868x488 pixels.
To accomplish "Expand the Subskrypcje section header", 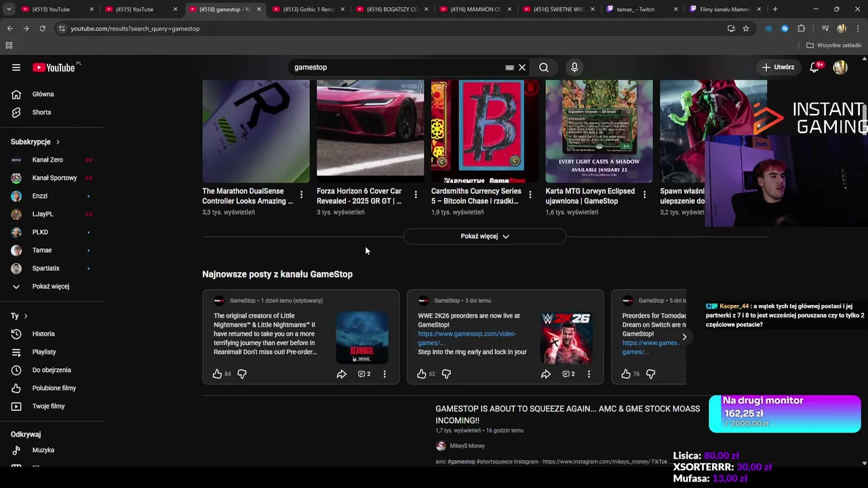I will (x=35, y=142).
